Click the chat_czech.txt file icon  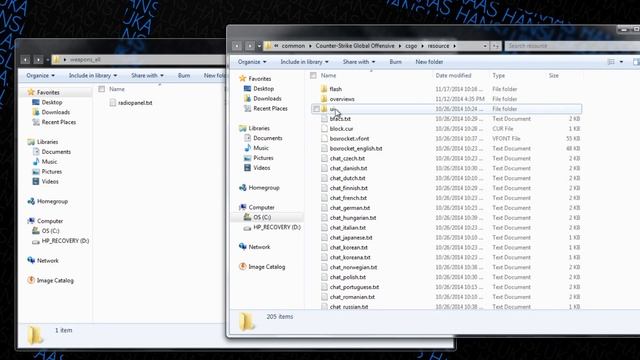tap(324, 158)
